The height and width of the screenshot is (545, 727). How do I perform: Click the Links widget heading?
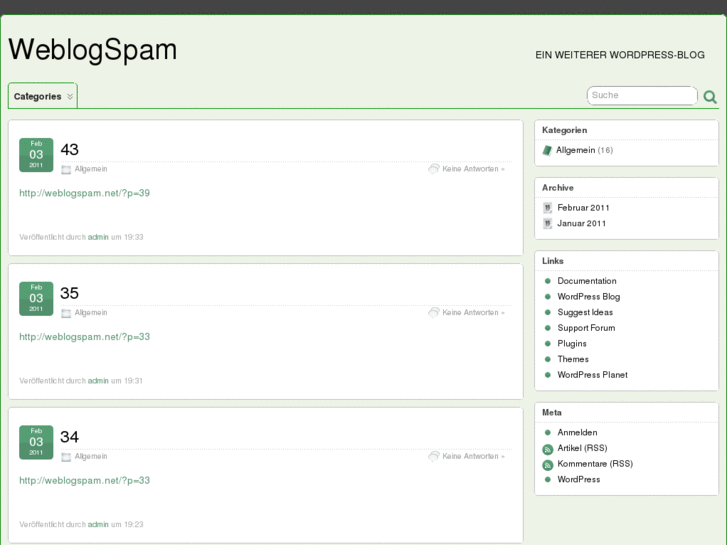coord(553,261)
